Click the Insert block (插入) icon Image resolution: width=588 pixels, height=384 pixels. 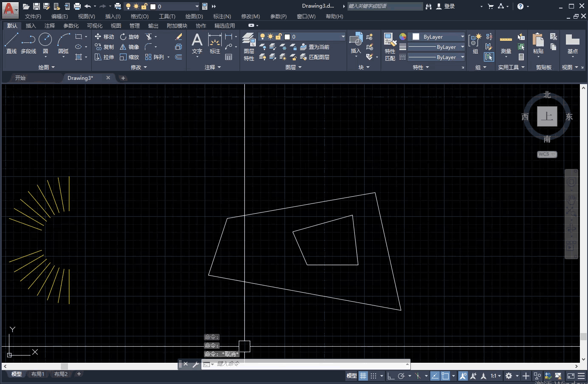(356, 43)
